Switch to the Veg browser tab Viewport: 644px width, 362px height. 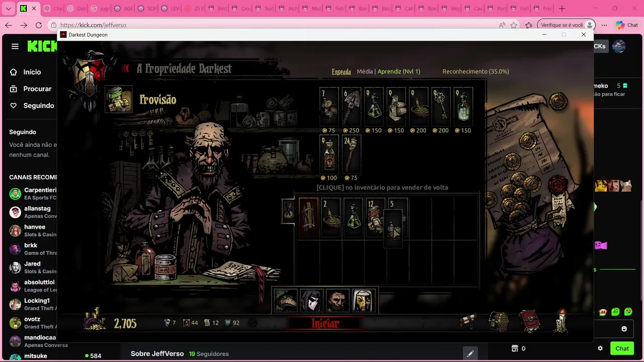pos(450,9)
